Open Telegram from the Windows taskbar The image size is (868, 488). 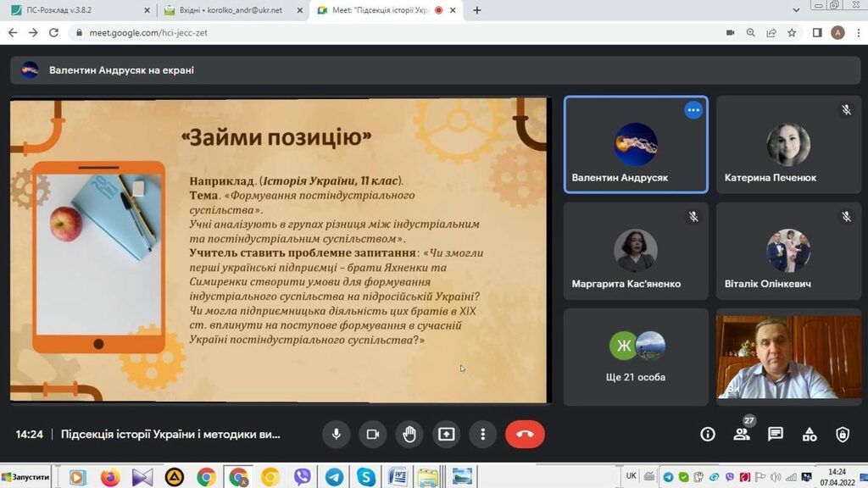click(334, 477)
